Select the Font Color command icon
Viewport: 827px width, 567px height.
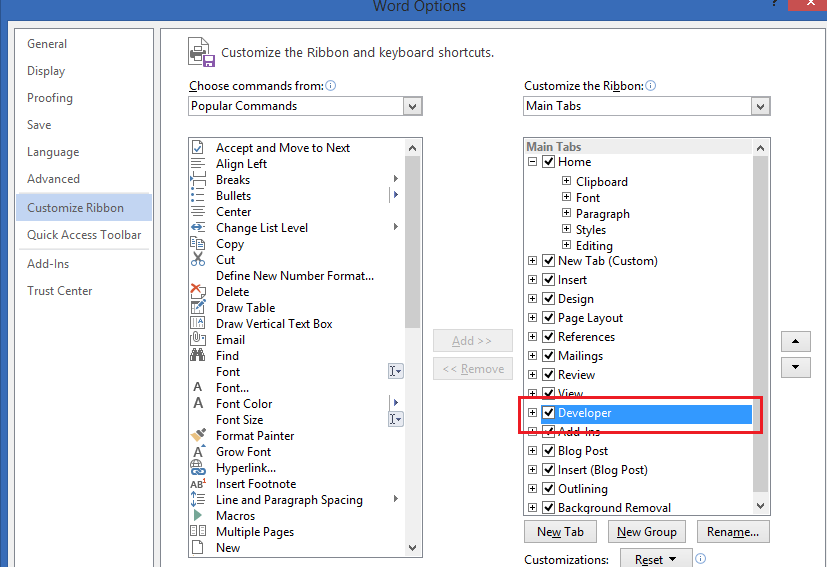[x=198, y=403]
